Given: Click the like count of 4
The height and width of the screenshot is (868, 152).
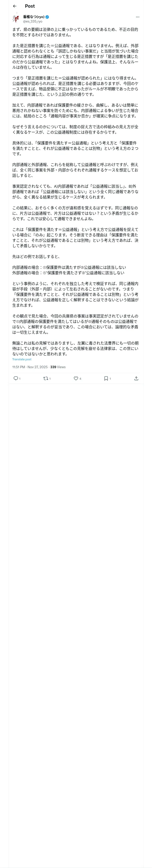Looking at the screenshot, I should 80,379.
